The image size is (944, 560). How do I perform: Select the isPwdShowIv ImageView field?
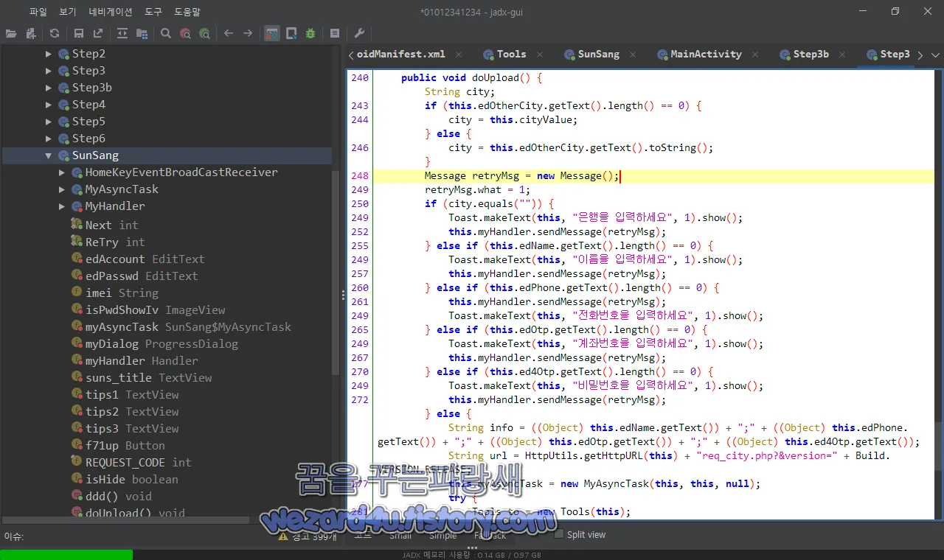pyautogui.click(x=148, y=310)
